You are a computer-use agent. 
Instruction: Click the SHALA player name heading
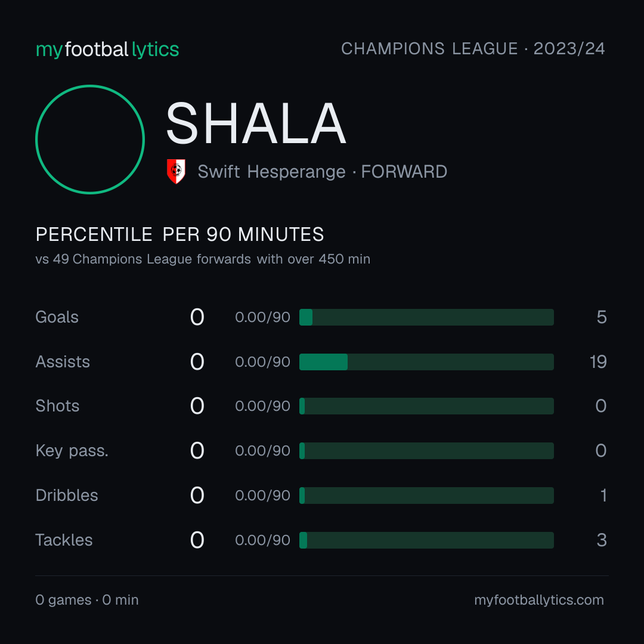point(256,123)
